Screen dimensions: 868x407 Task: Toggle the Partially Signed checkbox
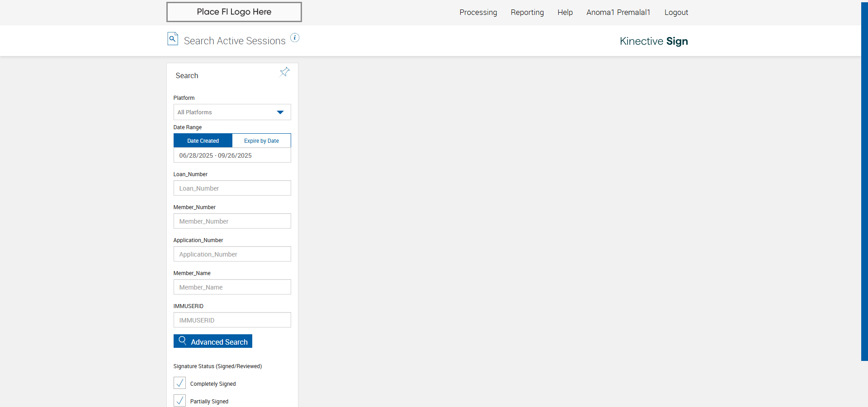click(179, 401)
